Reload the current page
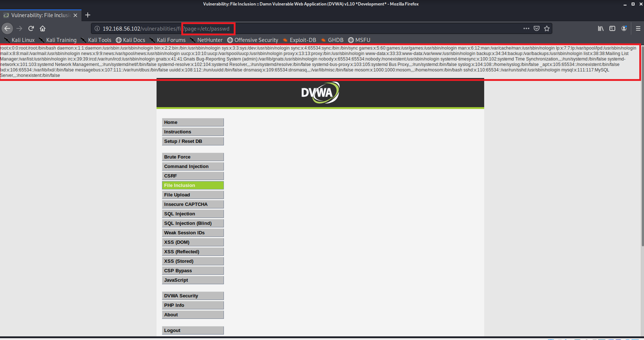The width and height of the screenshot is (644, 340). click(31, 28)
